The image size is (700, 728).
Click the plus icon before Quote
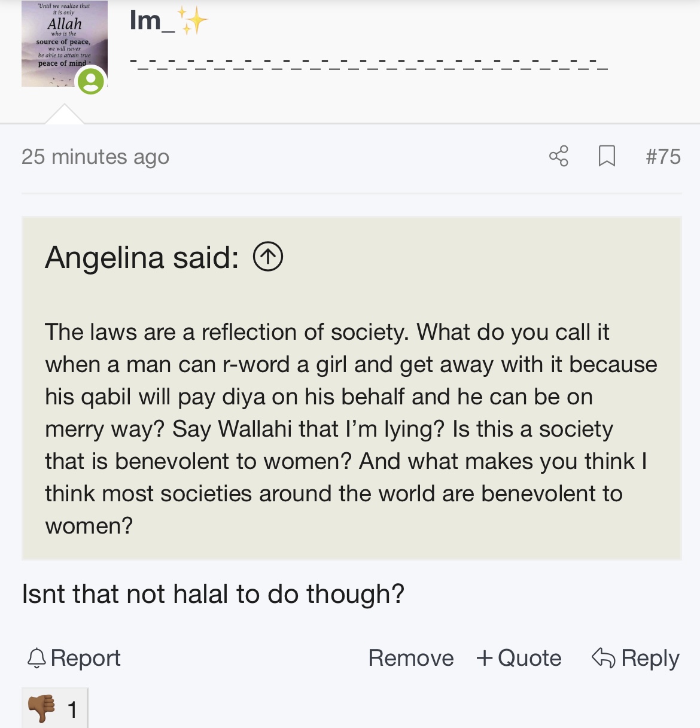(484, 658)
